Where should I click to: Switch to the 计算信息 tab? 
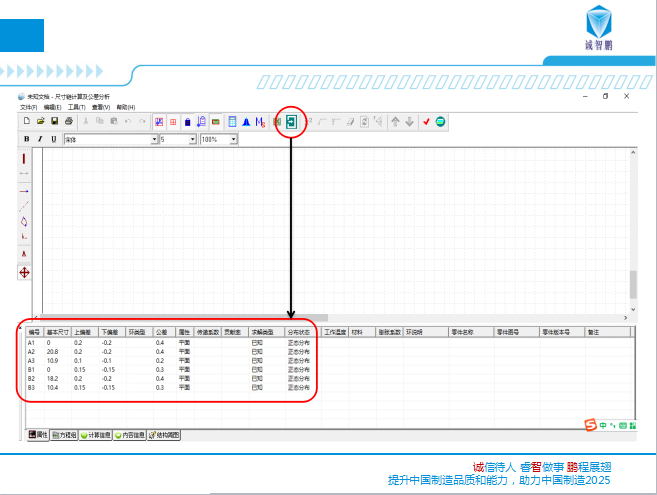96,435
